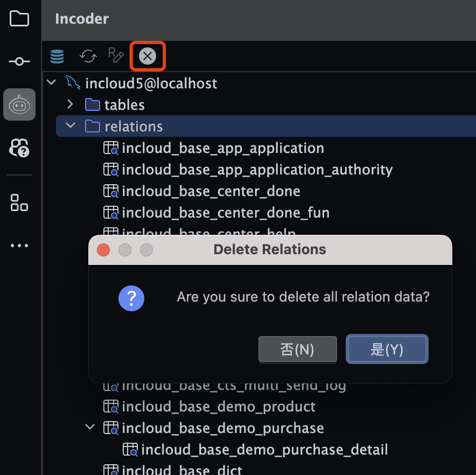Collapse the incloud_base_demo_purchase node

[x=89, y=428]
